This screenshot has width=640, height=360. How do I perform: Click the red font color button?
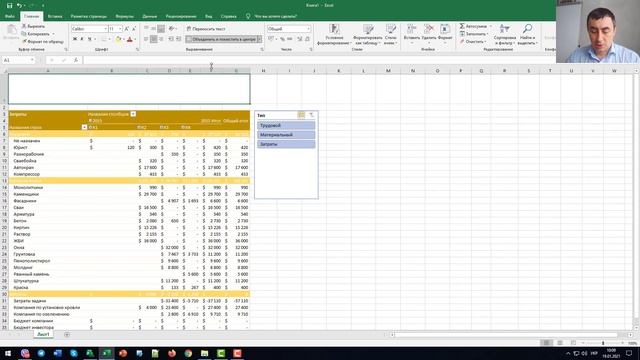[x=130, y=39]
